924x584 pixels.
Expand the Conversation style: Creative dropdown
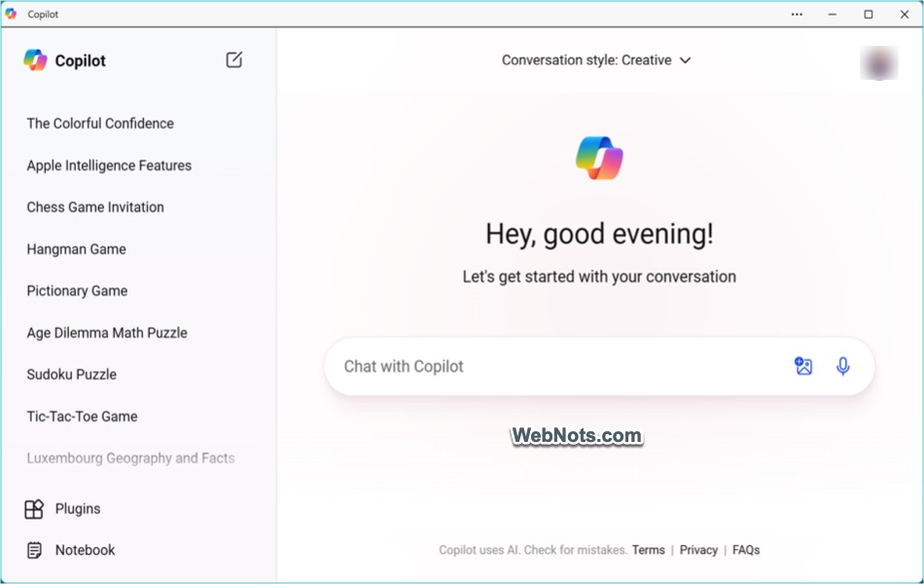coord(596,60)
